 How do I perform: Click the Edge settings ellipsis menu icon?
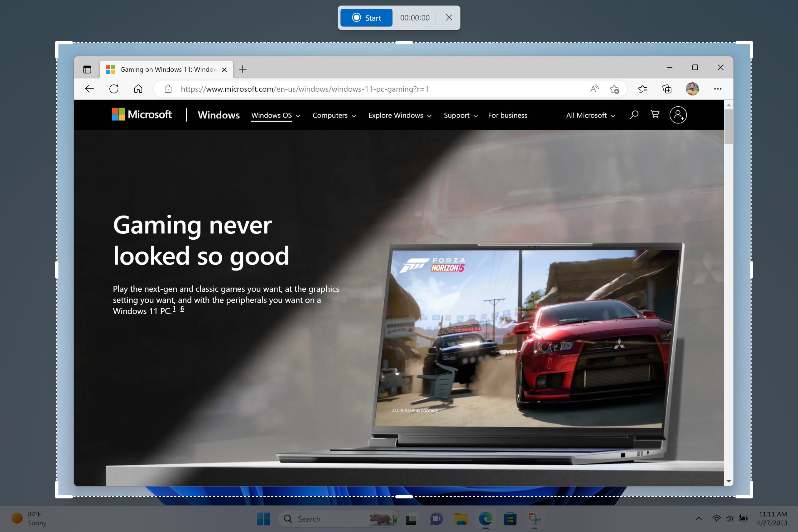717,89
